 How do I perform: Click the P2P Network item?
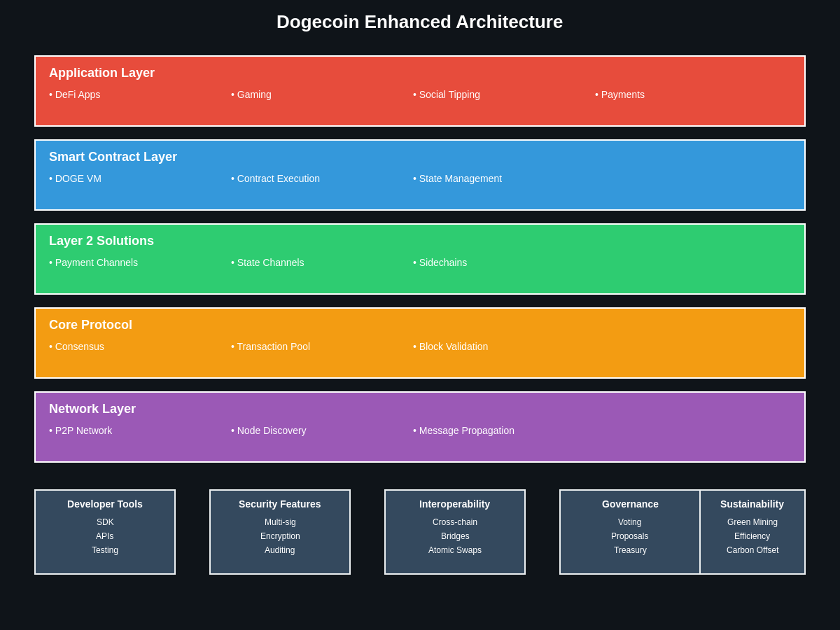tap(80, 430)
